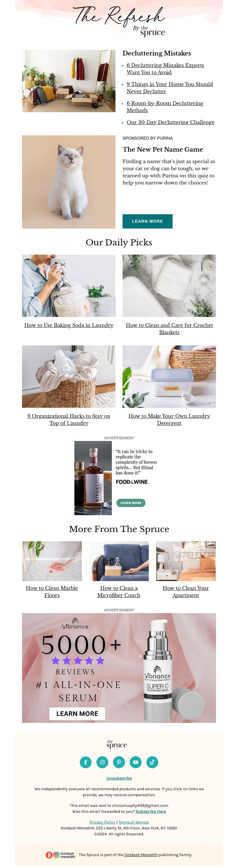238x868 pixels.
Task: Click the white cat photo thumbnail
Action: 68,182
